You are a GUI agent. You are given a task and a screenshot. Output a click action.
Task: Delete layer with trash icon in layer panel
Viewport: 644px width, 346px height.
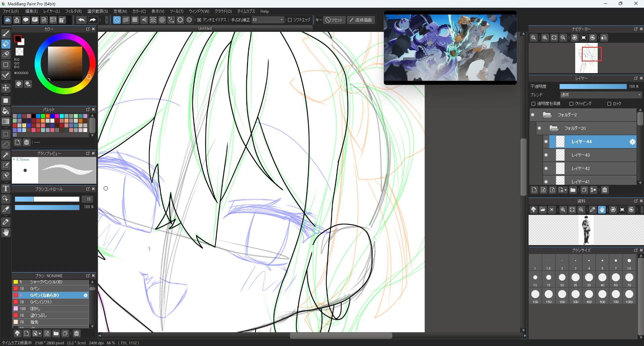pyautogui.click(x=604, y=190)
